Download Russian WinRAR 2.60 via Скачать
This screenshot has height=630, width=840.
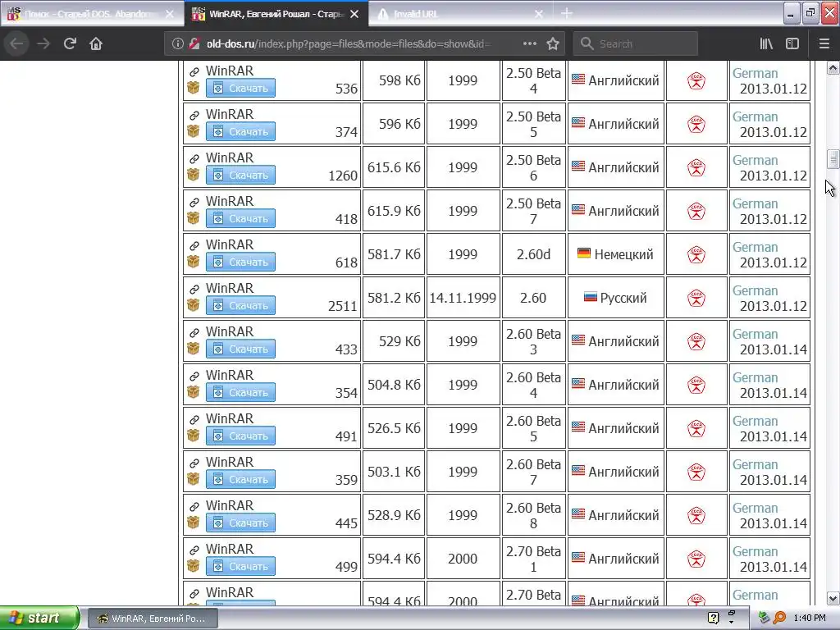(x=240, y=305)
